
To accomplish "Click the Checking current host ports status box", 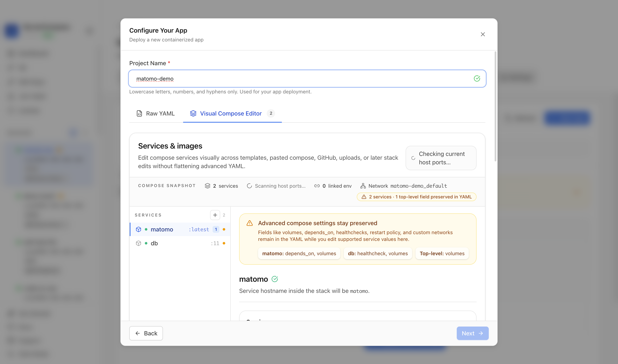I will [x=441, y=158].
